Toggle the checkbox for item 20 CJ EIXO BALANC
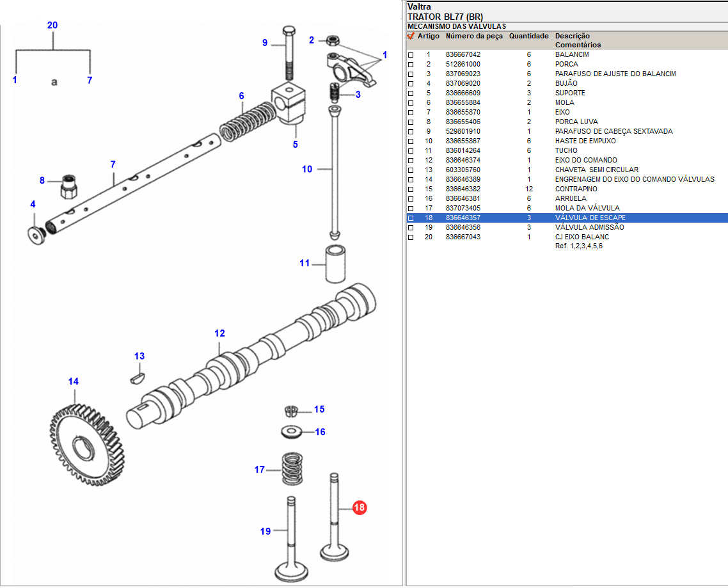 pyautogui.click(x=411, y=237)
